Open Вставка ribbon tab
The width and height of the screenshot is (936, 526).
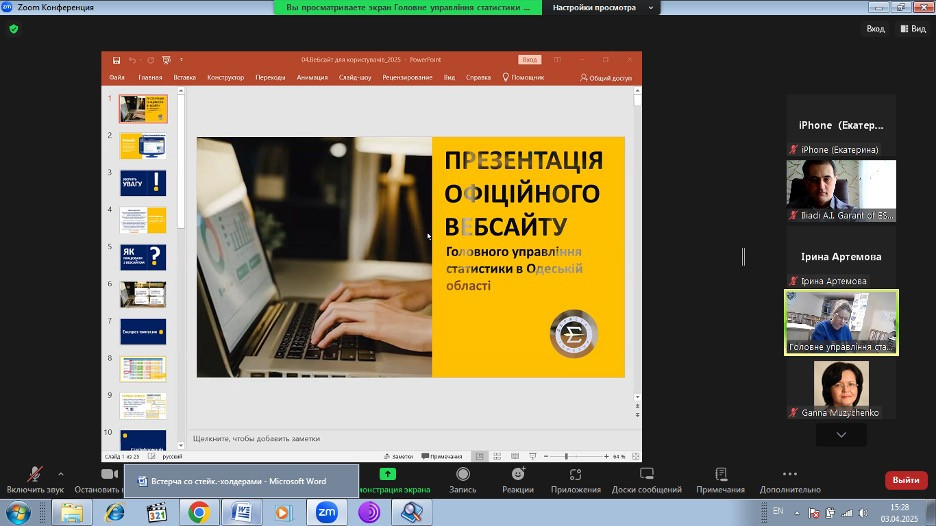point(184,78)
